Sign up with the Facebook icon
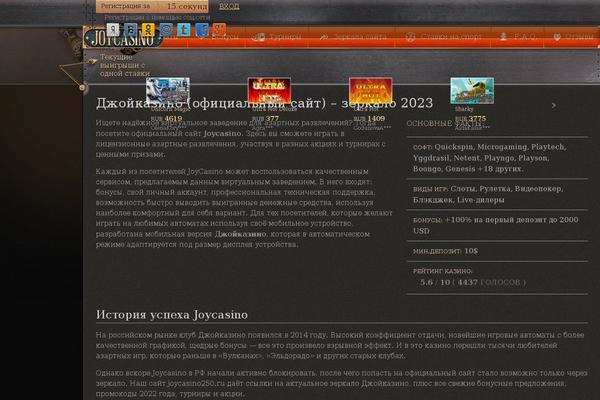Image resolution: width=600 pixels, height=400 pixels. pyautogui.click(x=202, y=29)
